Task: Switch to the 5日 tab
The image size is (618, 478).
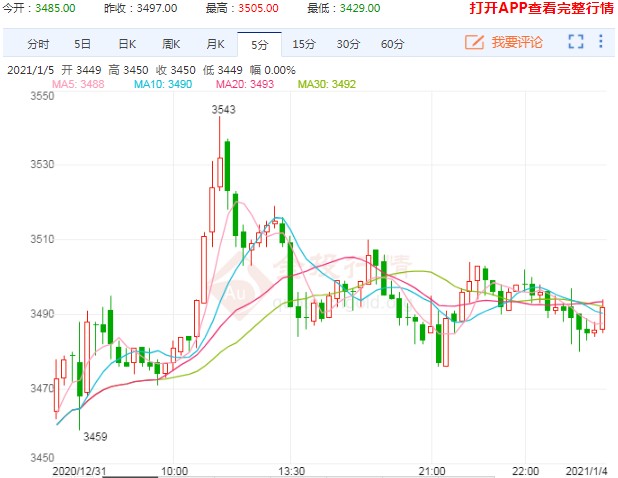Action: (82, 44)
